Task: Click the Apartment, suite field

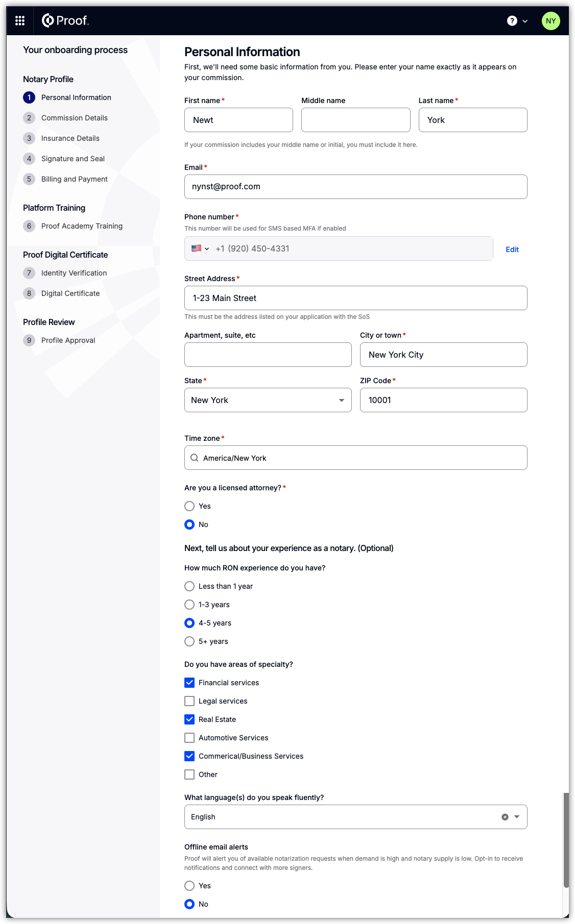Action: [268, 355]
